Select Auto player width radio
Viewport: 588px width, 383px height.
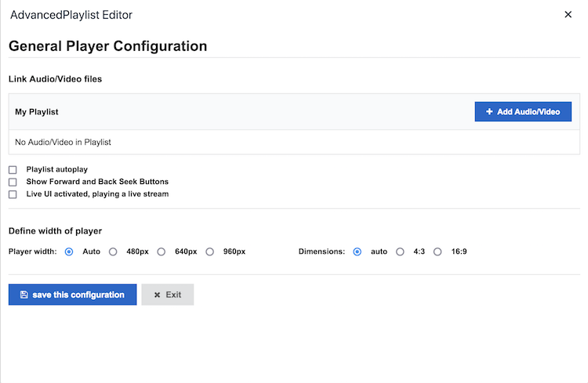click(x=69, y=252)
